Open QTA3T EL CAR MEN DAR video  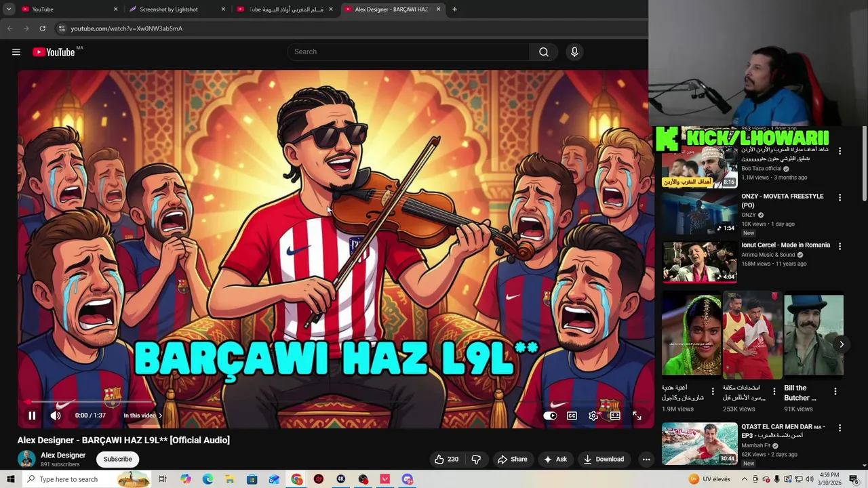tap(699, 443)
